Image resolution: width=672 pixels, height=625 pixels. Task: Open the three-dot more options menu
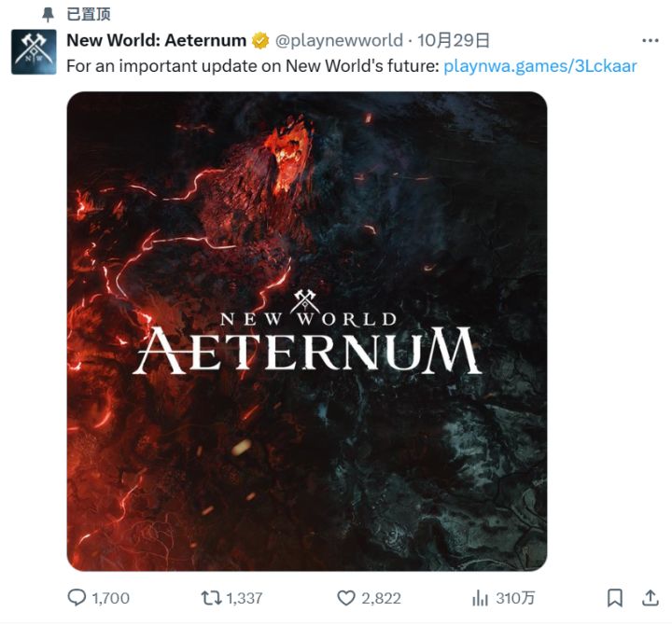pyautogui.click(x=649, y=41)
